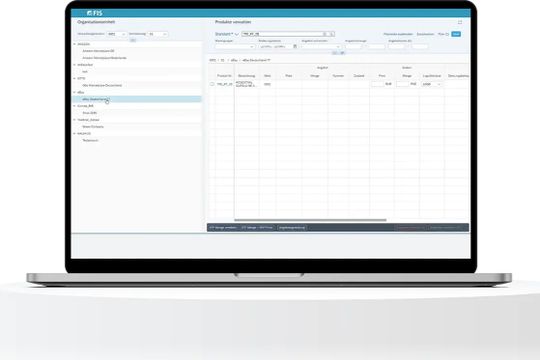Open the Logistikklasse dropdown in the first row
Screen dimensions: 540x360
[432, 84]
